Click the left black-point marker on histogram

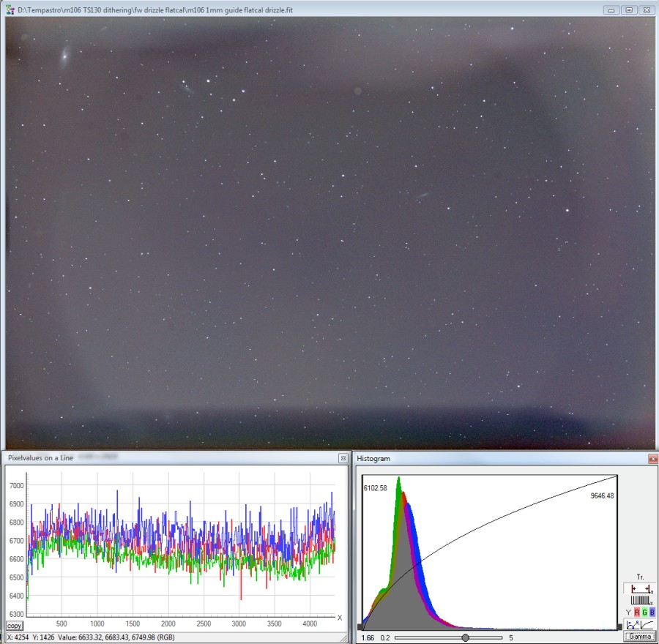[x=361, y=627]
